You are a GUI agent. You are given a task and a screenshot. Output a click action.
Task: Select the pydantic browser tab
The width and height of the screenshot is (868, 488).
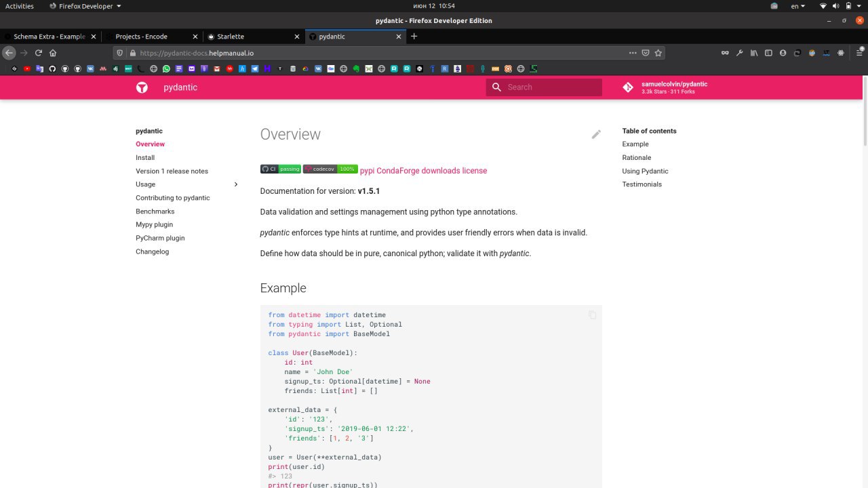(355, 37)
